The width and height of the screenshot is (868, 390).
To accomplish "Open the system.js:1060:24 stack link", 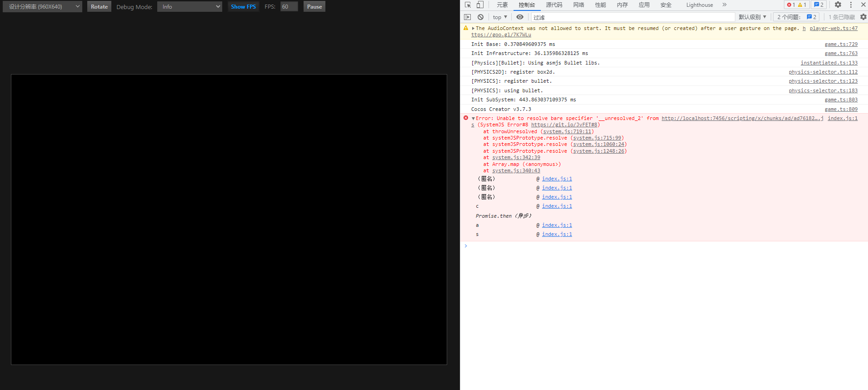I will (599, 144).
